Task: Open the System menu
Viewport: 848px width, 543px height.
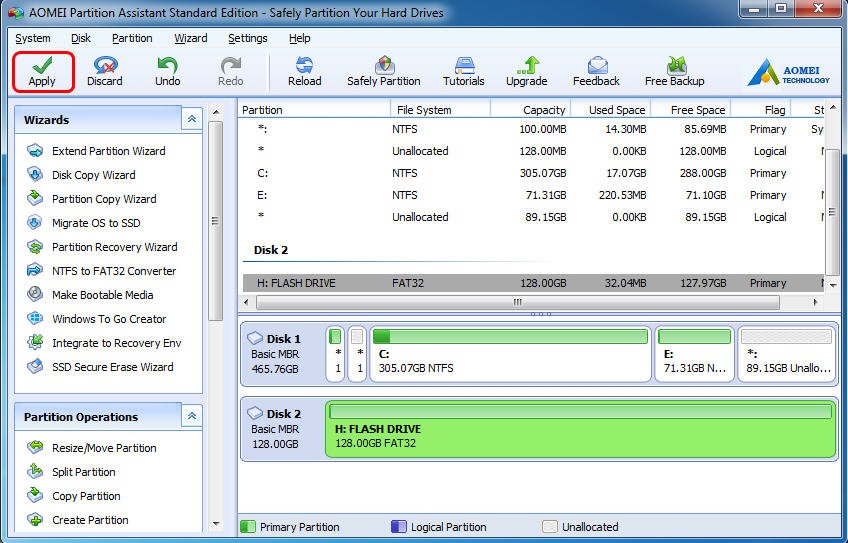Action: click(x=33, y=38)
